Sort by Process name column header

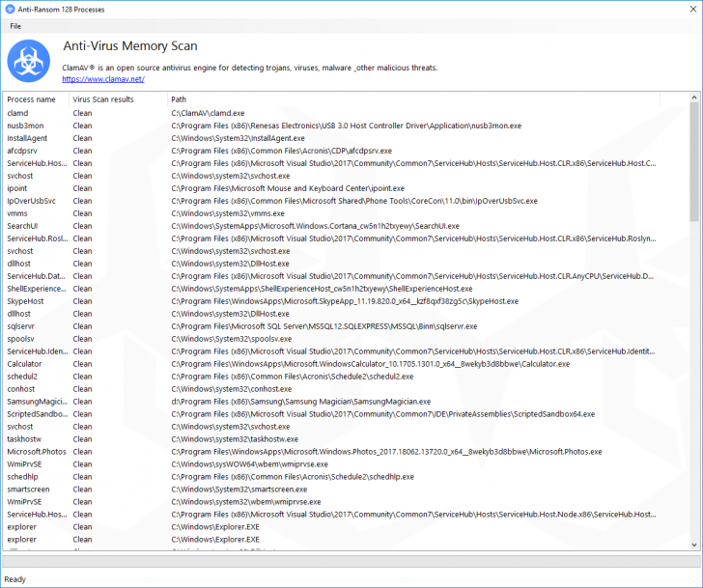point(36,99)
